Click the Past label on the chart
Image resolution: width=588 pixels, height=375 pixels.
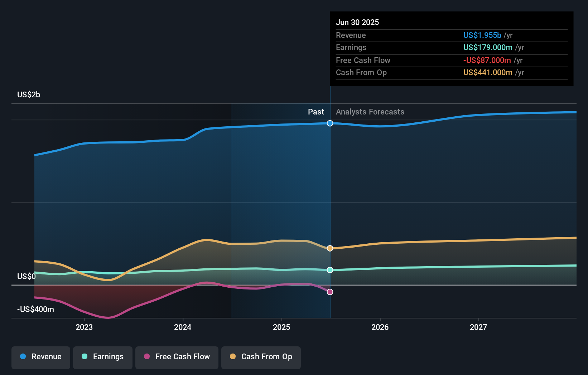click(x=316, y=112)
